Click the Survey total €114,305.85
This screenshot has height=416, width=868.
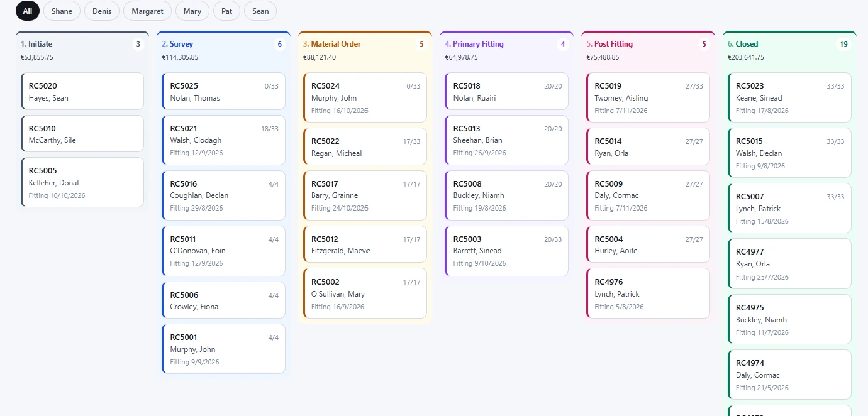[181, 57]
